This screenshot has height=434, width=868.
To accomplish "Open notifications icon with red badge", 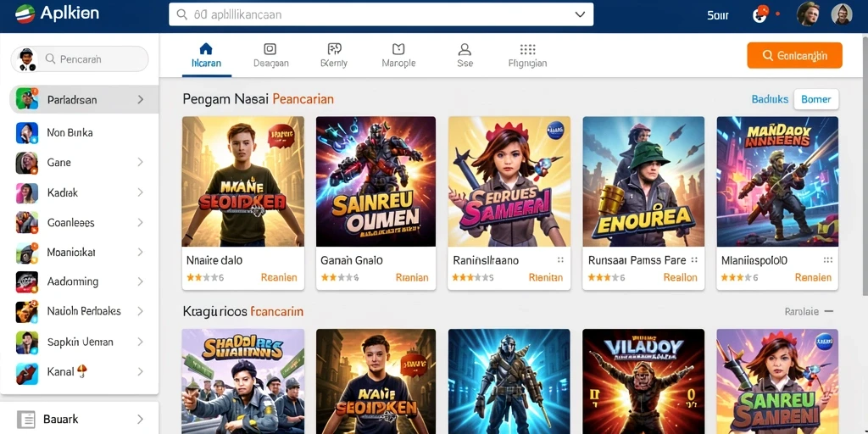I will [760, 14].
